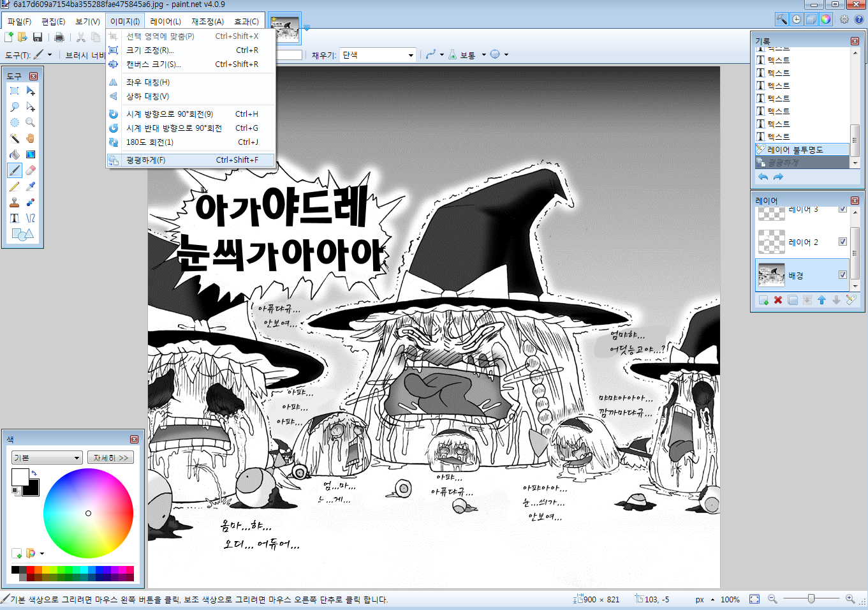Select the Text tool
This screenshot has width=868, height=610.
(15, 218)
